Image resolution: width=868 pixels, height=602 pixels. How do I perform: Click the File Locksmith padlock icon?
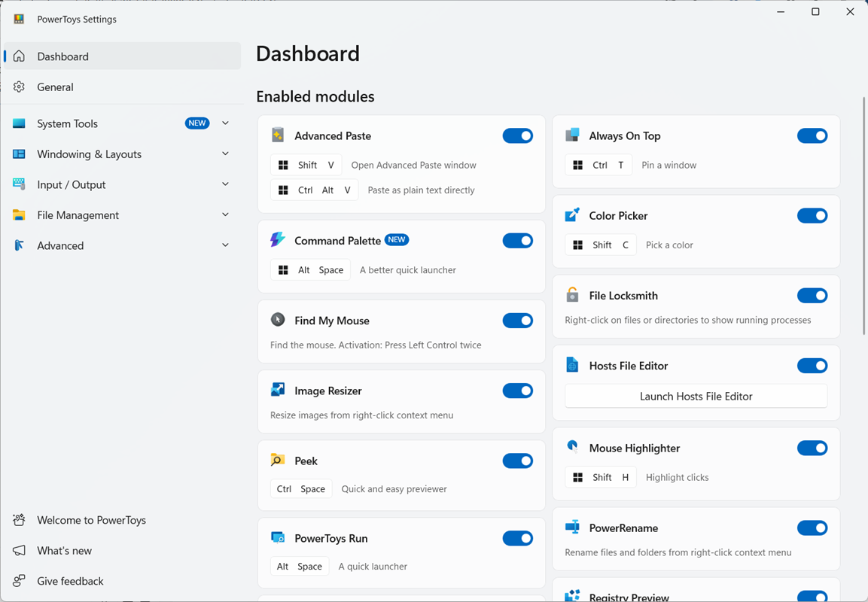click(x=572, y=294)
